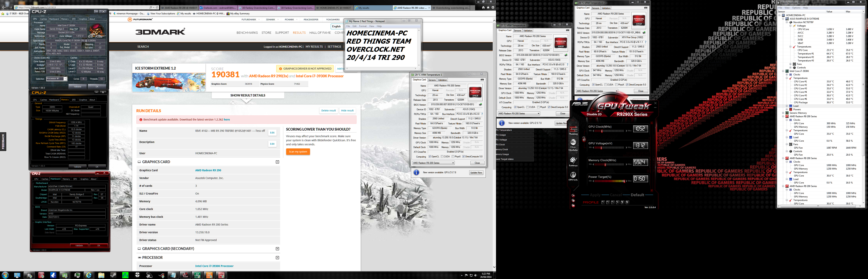Click the Update Now button below the 29°C GPU-Z window
Screen dimensions: 868x279
point(476,172)
